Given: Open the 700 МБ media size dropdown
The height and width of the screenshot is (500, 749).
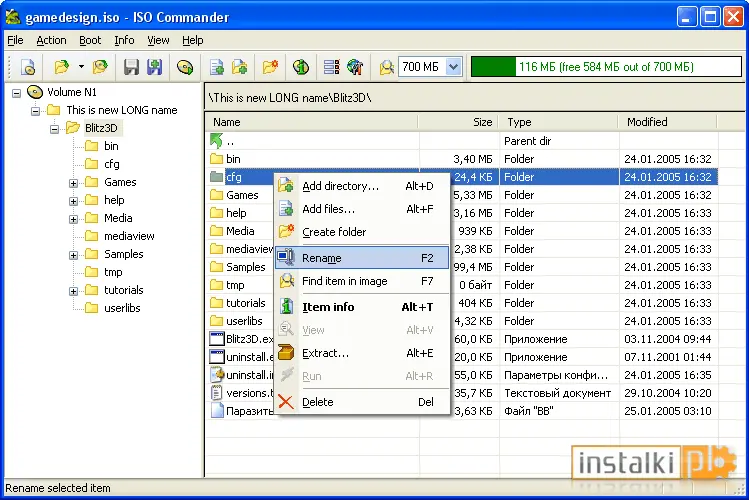Looking at the screenshot, I should (x=453, y=67).
